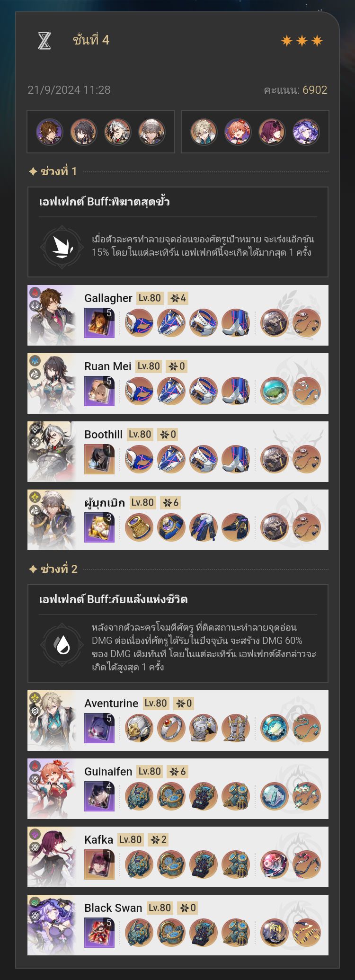Click the score คะแนน: 6902 text
The width and height of the screenshot is (355, 980).
coord(295,90)
